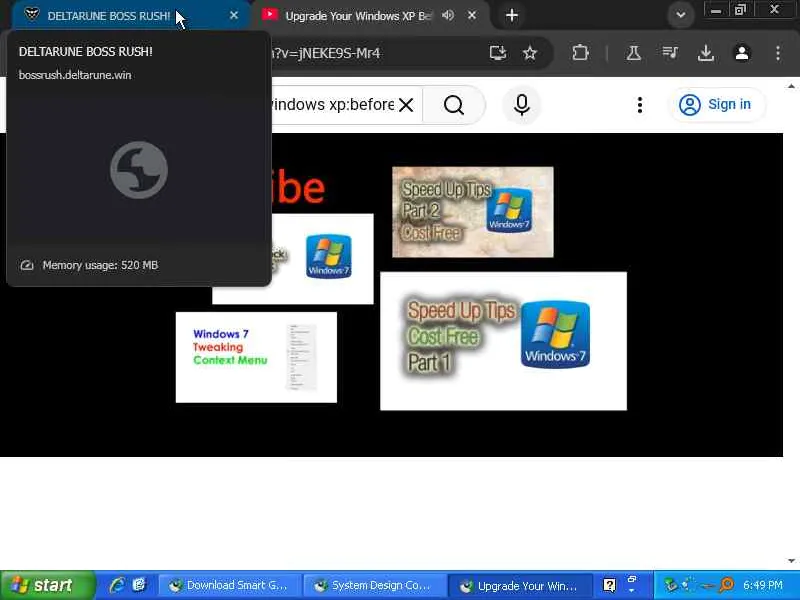This screenshot has width=800, height=600.
Task: Open the Speed Up Tips Part 1 thumbnail
Action: pyautogui.click(x=503, y=341)
